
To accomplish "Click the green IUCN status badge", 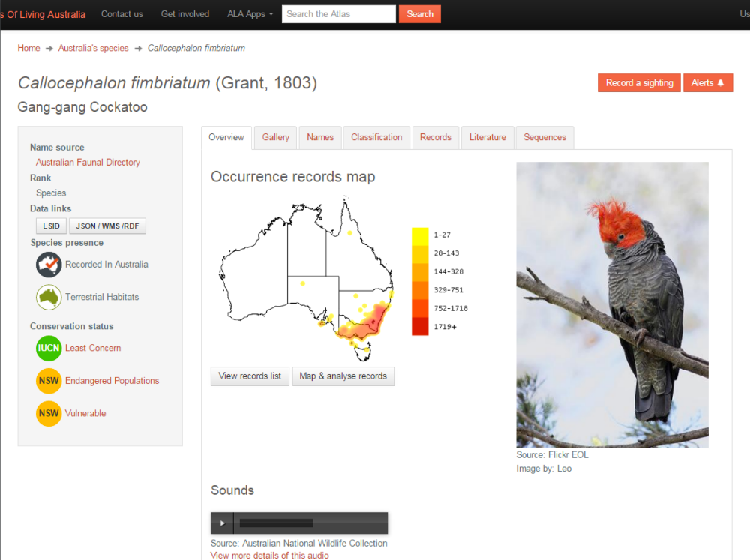I will [49, 349].
